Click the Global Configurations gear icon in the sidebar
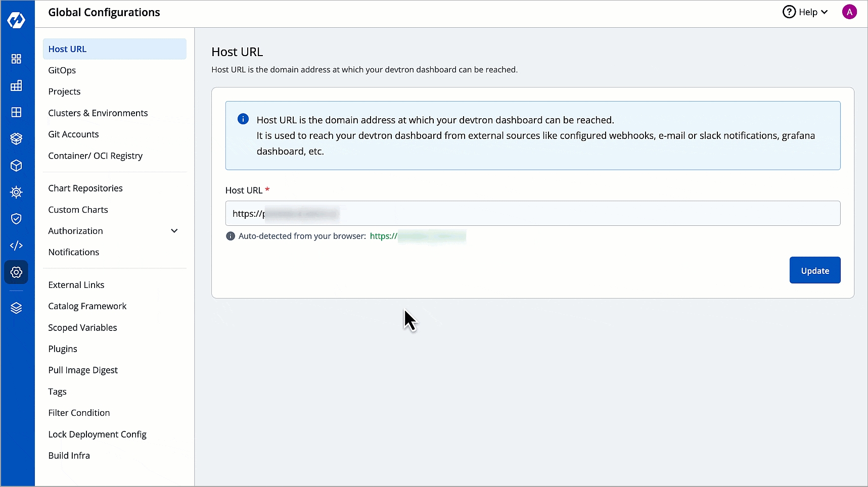 click(16, 272)
